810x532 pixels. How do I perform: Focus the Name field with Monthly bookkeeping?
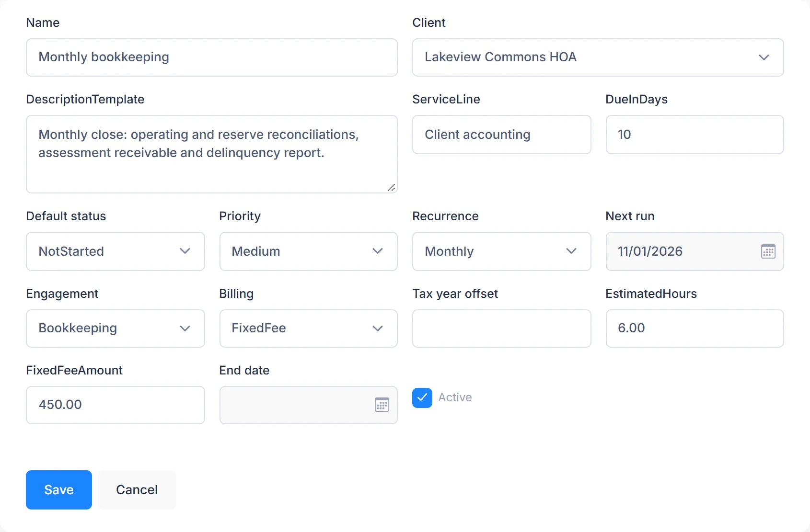(x=212, y=57)
